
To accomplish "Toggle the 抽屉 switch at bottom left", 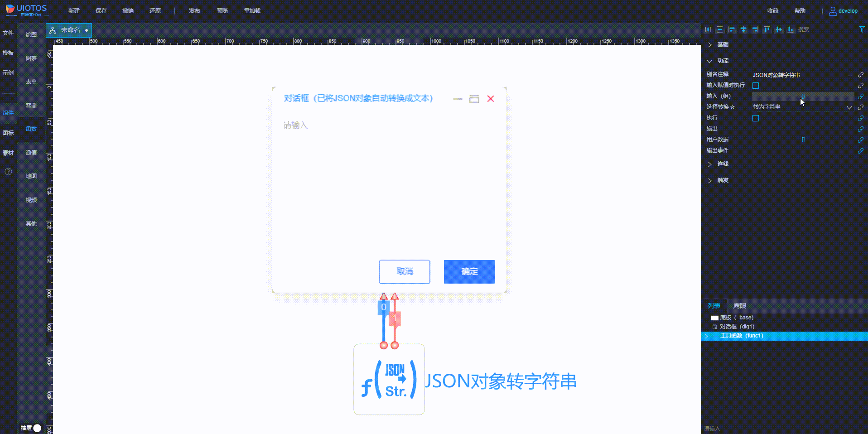I will 37,428.
